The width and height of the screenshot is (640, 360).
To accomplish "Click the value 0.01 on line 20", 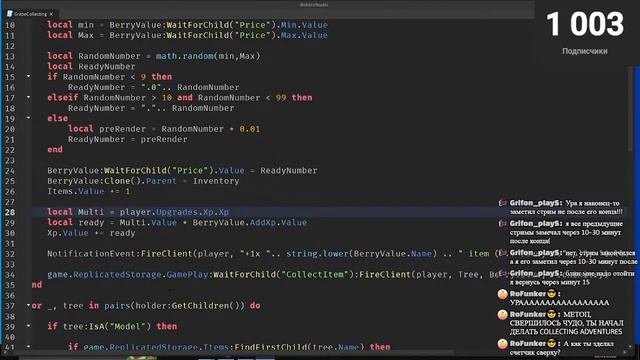I will (250, 129).
